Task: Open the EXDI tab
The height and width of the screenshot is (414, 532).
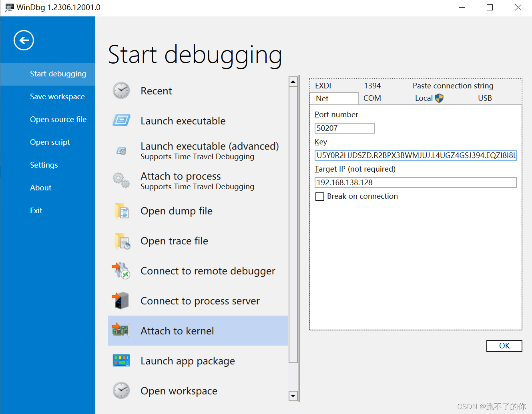Action: point(323,86)
